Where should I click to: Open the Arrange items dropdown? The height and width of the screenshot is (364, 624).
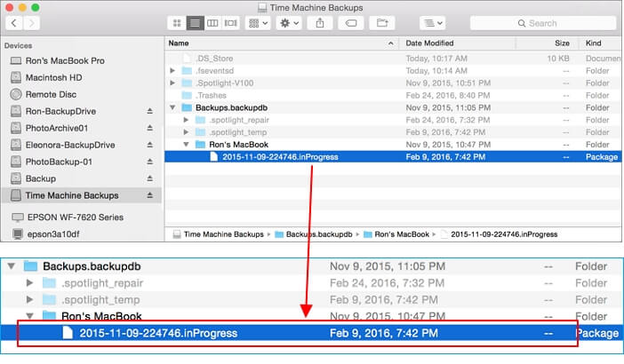[259, 23]
